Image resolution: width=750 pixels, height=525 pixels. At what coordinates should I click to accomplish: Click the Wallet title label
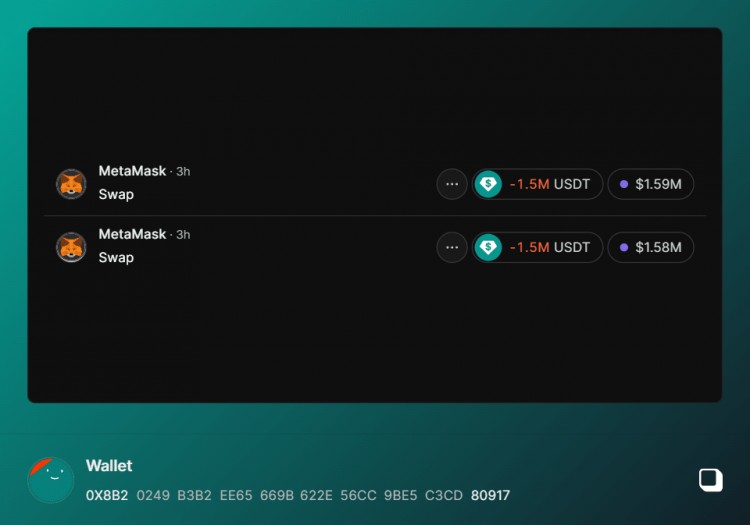coord(109,466)
